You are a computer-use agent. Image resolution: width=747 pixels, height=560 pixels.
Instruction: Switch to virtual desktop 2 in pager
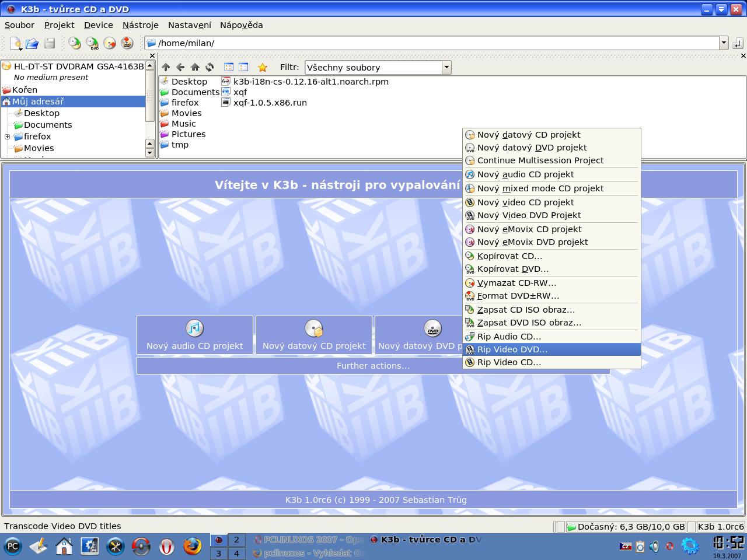click(x=236, y=540)
